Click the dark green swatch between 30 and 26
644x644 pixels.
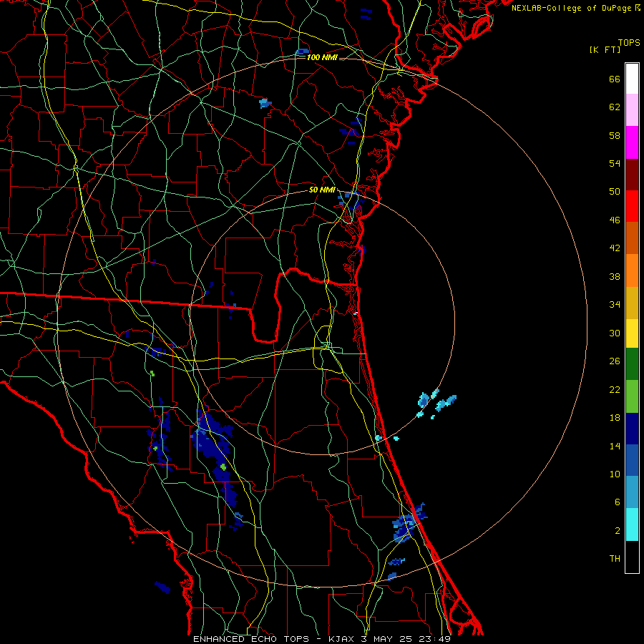point(632,364)
